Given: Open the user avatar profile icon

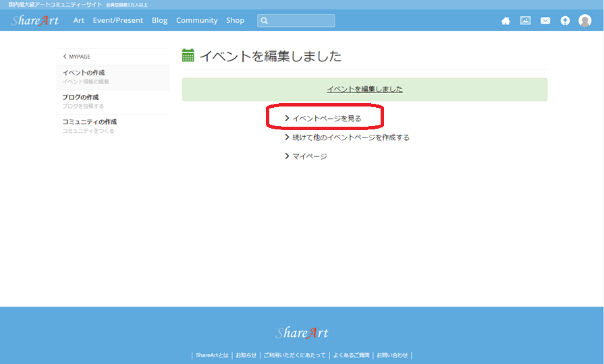Looking at the screenshot, I should point(584,20).
